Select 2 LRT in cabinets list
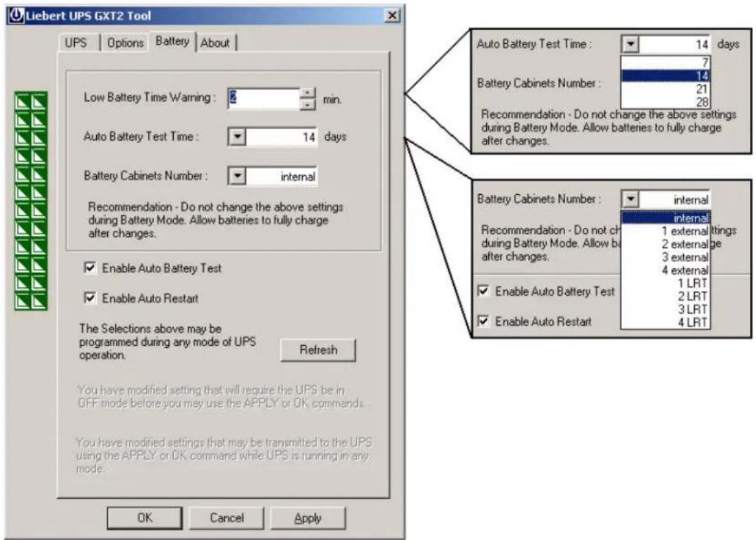Screen dimensions: 756x540 pyautogui.click(x=665, y=296)
